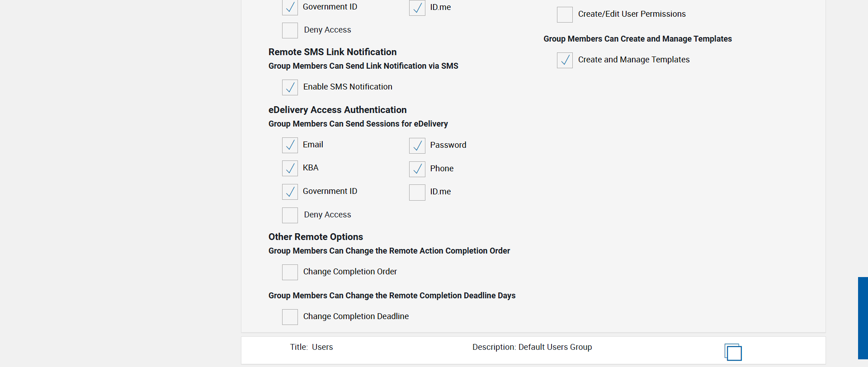Enable Change Completion Order
The image size is (868, 367).
290,272
